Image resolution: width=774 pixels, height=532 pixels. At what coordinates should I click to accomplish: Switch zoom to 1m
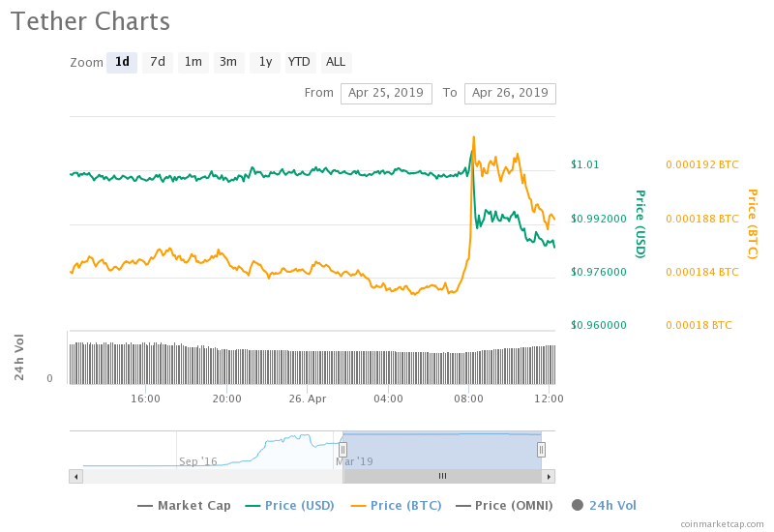click(193, 63)
